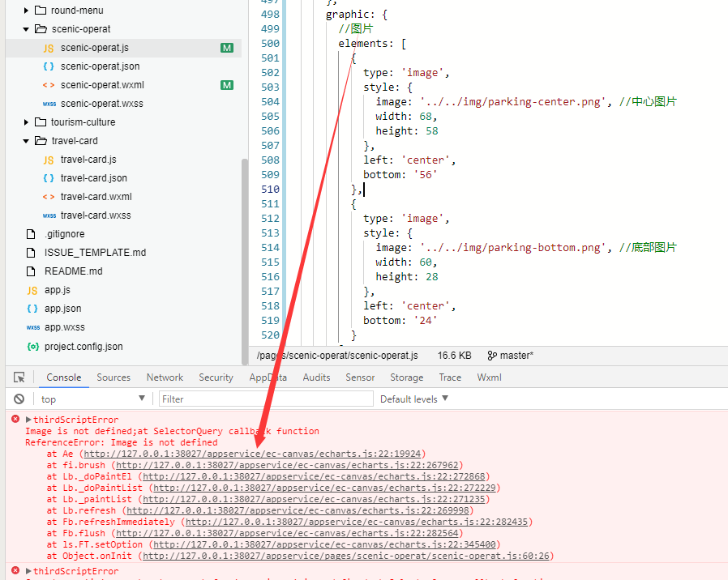This screenshot has height=580, width=728.
Task: Click the git branch icon beside master*
Action: 492,356
